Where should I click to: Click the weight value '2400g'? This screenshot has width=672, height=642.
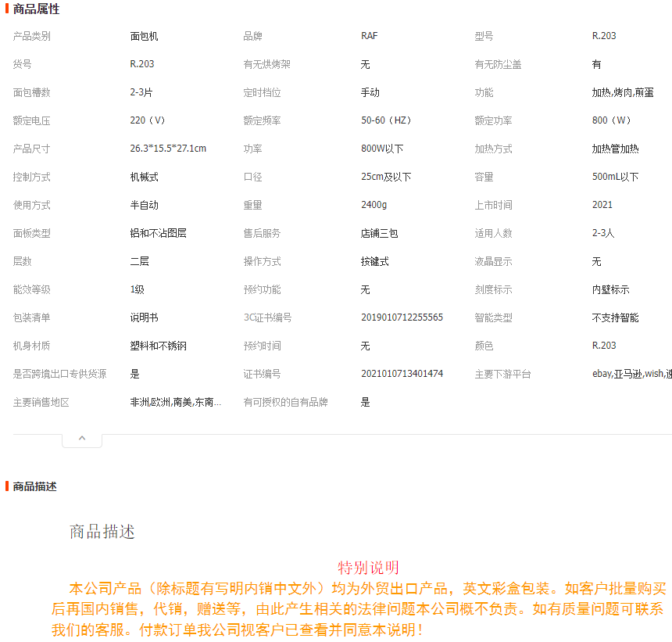click(x=374, y=205)
